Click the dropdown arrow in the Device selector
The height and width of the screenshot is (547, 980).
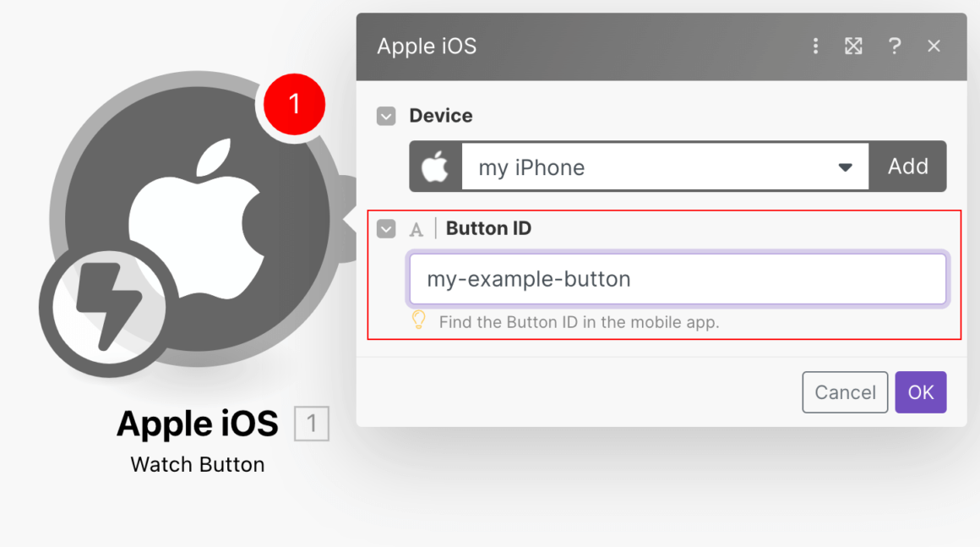(x=845, y=167)
